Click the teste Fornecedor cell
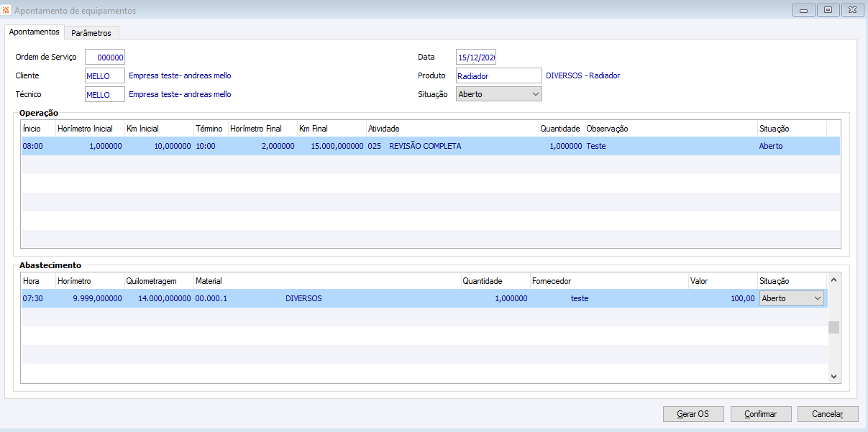 (x=580, y=298)
